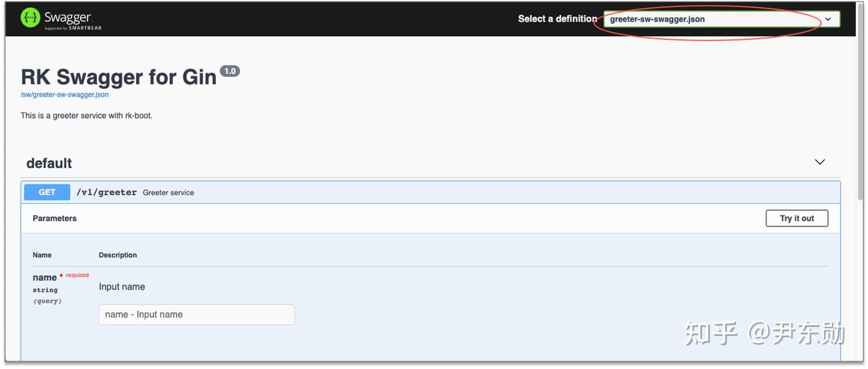Screen dimensions: 868x369
Task: Click the 1.0 version badge
Action: [230, 71]
